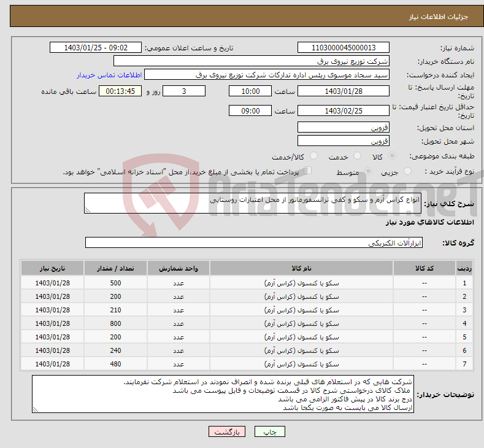This screenshot has width=484, height=448.
Task: Open the اطلاعات تماس خریدار link
Action: [109, 75]
